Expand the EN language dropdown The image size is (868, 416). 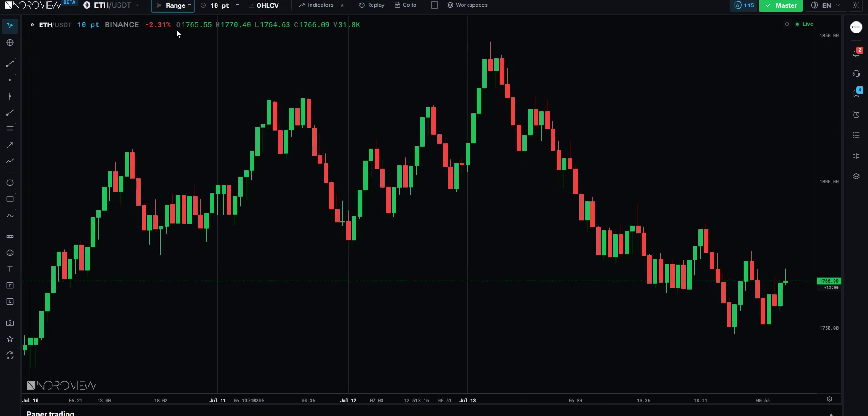click(826, 5)
